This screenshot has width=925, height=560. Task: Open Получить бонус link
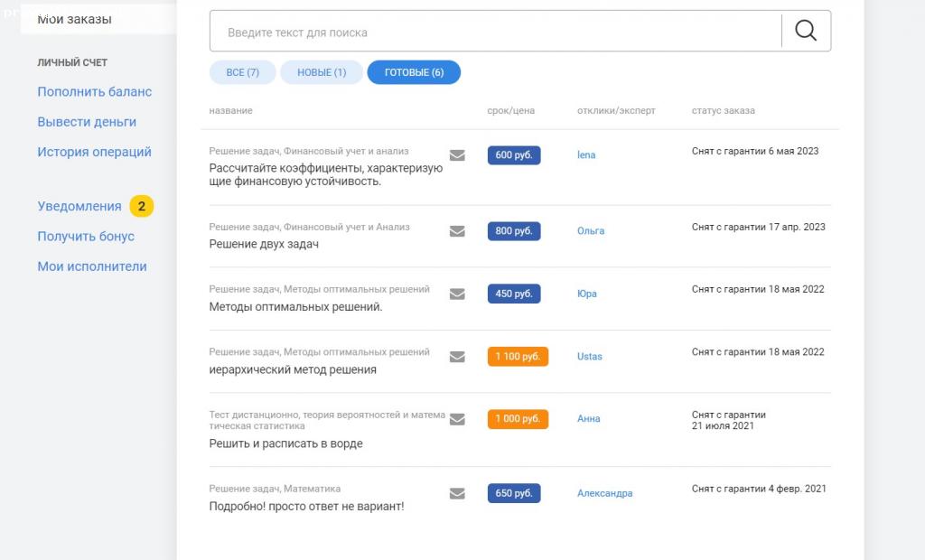pos(86,236)
